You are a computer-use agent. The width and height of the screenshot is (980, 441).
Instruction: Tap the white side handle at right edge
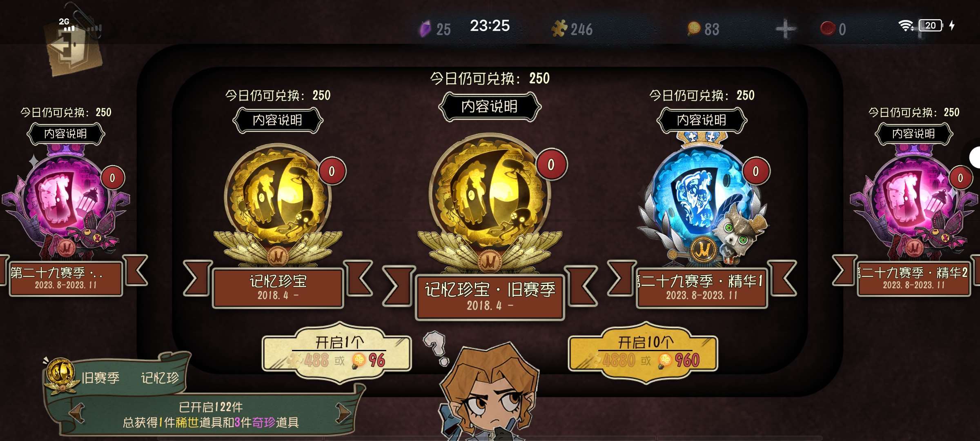point(975,157)
